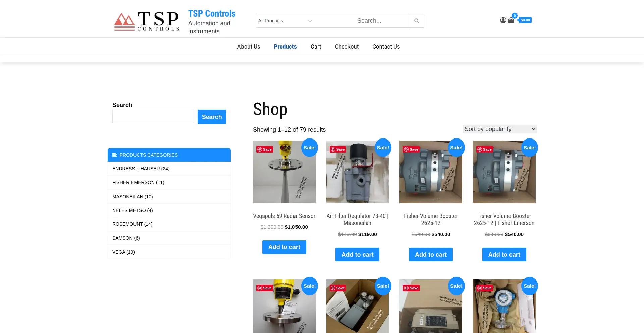This screenshot has width=644, height=333.
Task: Open the Sort by popularity dropdown
Action: (x=500, y=129)
